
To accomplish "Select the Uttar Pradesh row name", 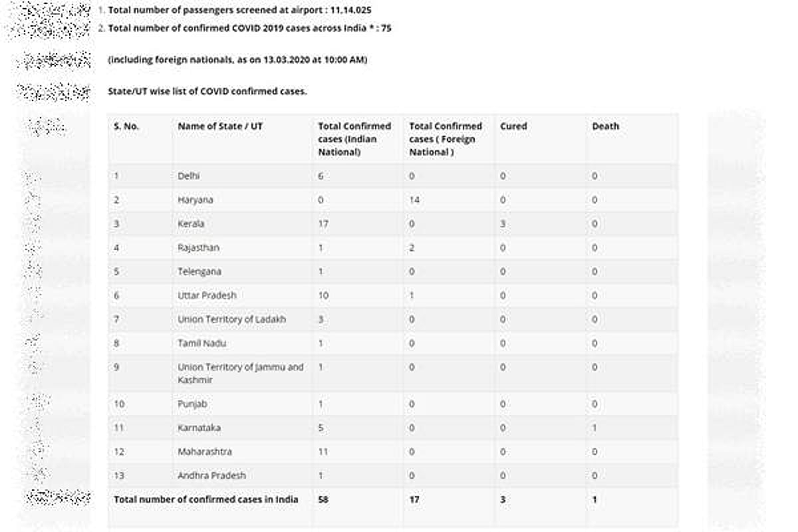I will tap(207, 295).
